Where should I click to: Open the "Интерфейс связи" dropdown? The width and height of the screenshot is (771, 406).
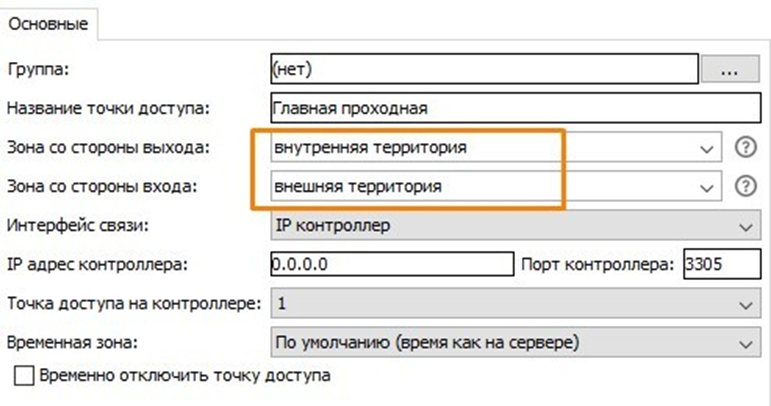click(743, 226)
